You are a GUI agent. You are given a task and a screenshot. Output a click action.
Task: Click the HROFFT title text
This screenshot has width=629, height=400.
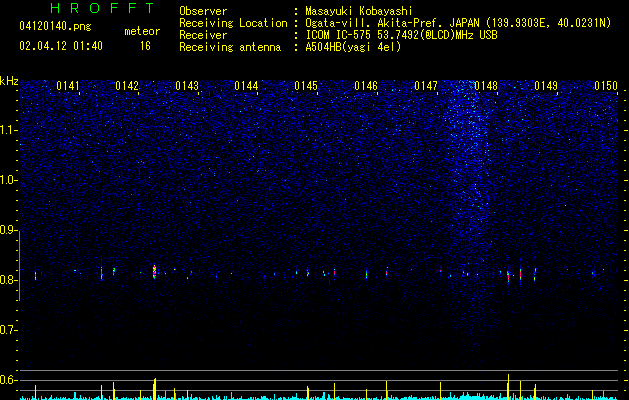pos(103,8)
